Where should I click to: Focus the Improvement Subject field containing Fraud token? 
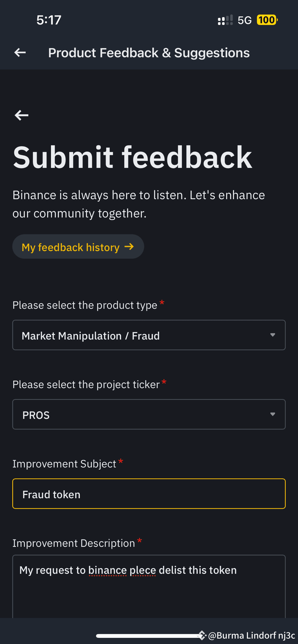point(149,493)
